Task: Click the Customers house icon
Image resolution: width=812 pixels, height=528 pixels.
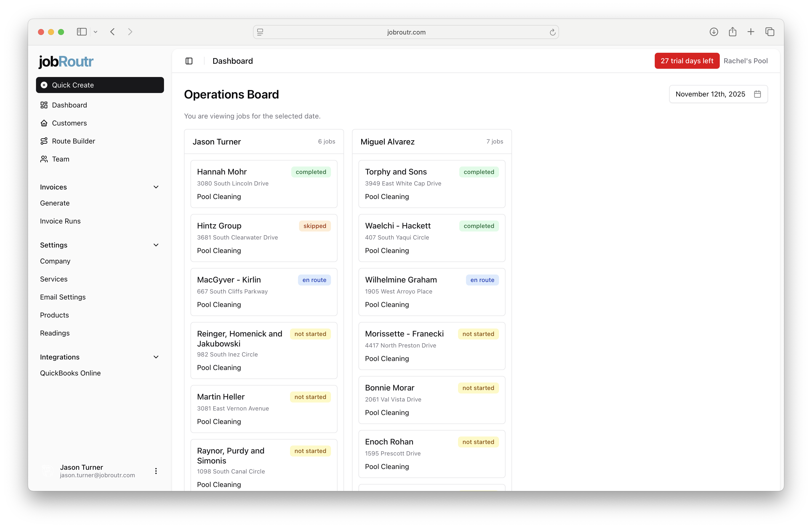Action: pos(44,123)
